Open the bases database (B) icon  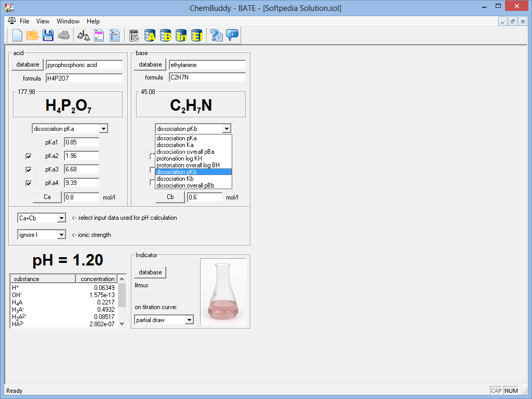165,35
